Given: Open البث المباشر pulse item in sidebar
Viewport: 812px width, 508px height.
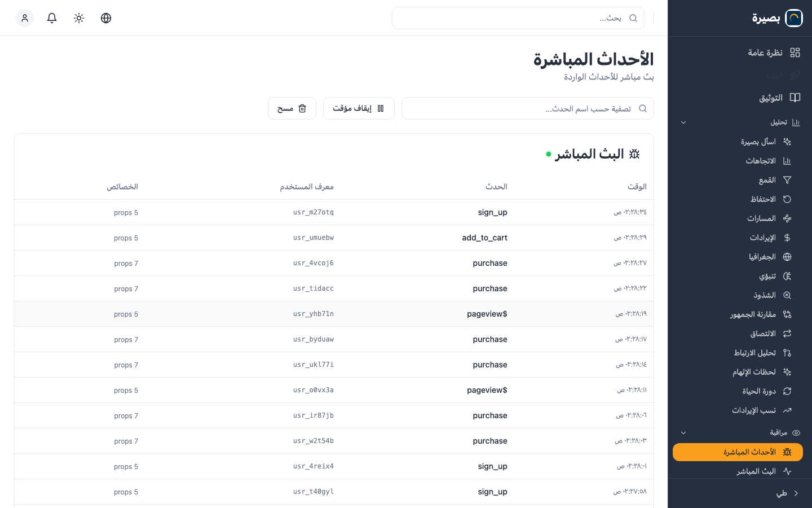Looking at the screenshot, I should point(738,471).
